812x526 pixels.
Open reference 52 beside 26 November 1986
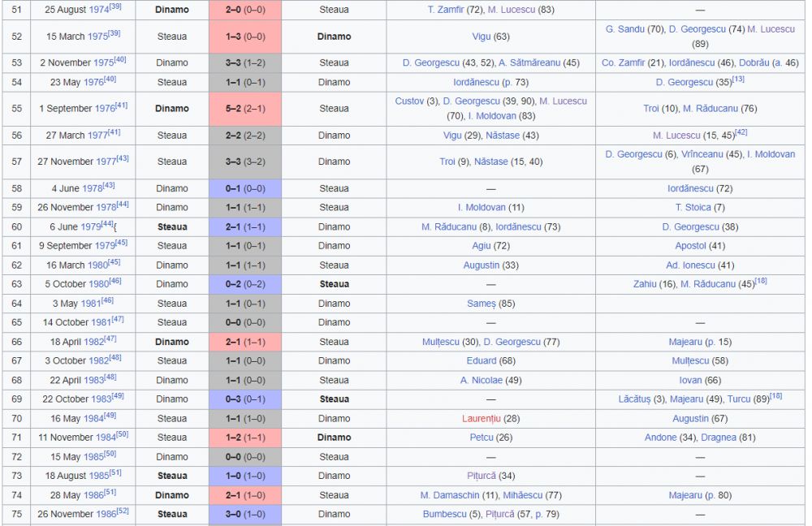(x=123, y=511)
